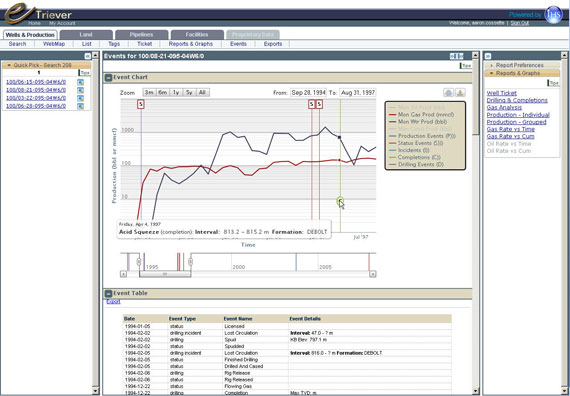570x396 pixels.
Task: Open the Well Ticket report link
Action: pyautogui.click(x=502, y=93)
